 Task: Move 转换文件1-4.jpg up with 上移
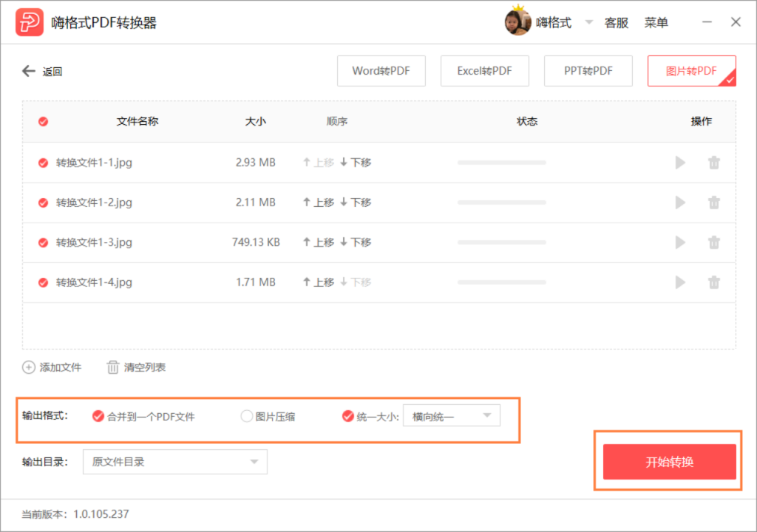coord(319,282)
